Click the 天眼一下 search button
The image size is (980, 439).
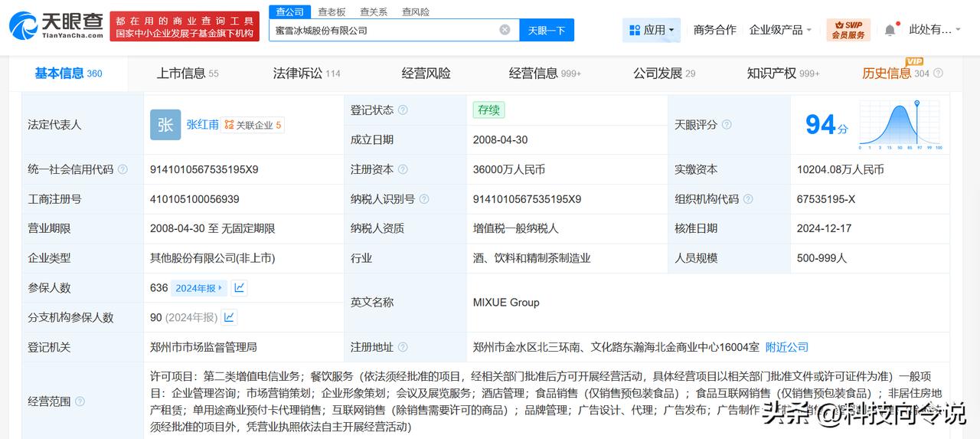pos(547,30)
